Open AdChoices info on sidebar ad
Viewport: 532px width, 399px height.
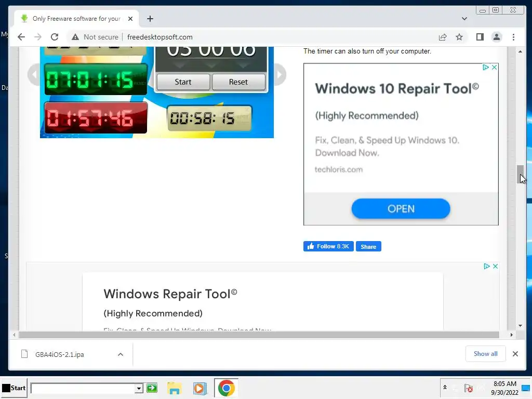(x=486, y=67)
